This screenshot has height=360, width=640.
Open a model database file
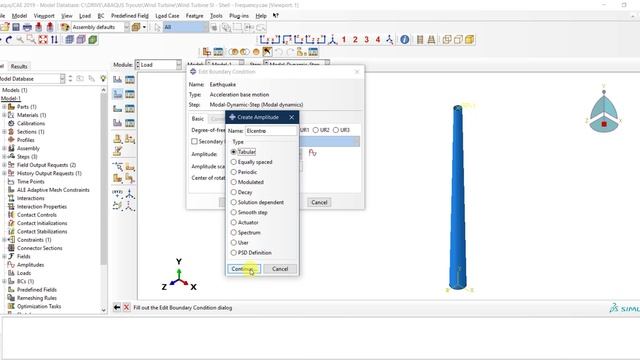pos(5,27)
